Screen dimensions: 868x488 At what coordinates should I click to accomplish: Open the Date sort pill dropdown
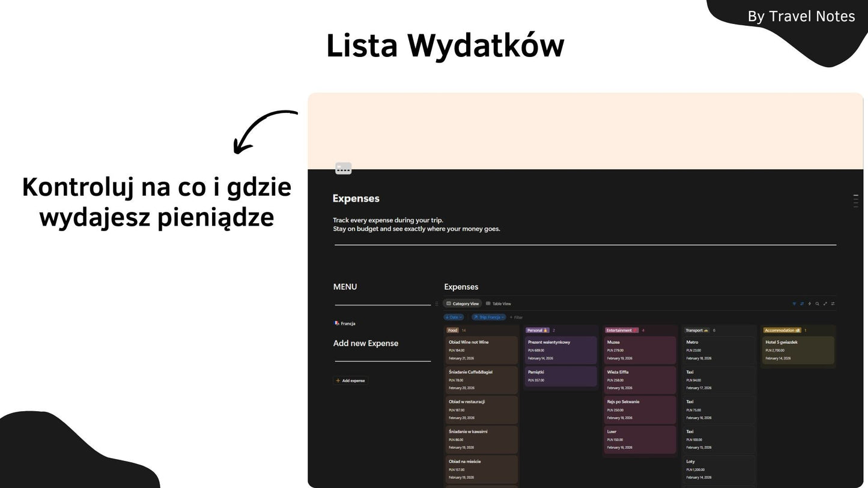[x=454, y=317]
